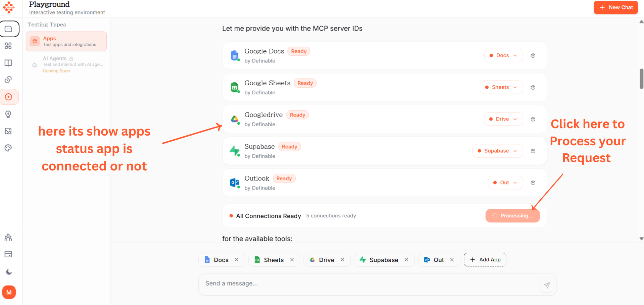
Task: Remove the Drive app chip
Action: click(342, 260)
